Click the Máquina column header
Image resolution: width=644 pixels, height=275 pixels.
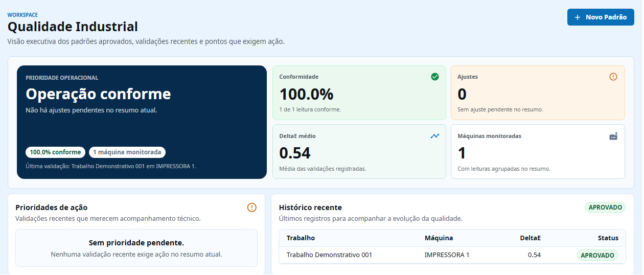(x=439, y=238)
